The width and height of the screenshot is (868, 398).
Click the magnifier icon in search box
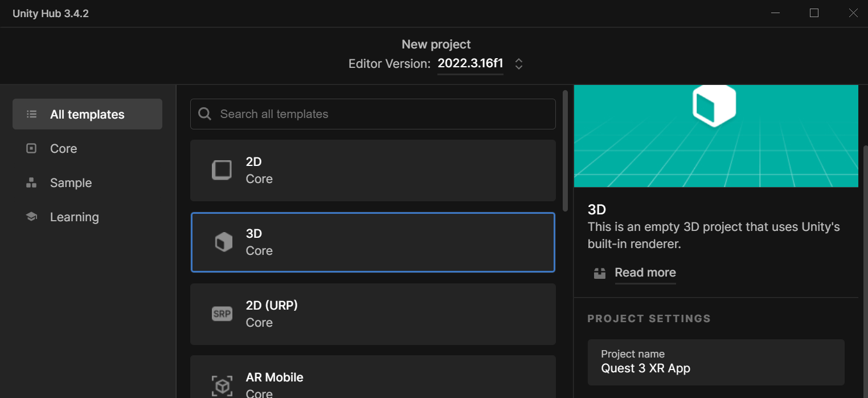(205, 113)
